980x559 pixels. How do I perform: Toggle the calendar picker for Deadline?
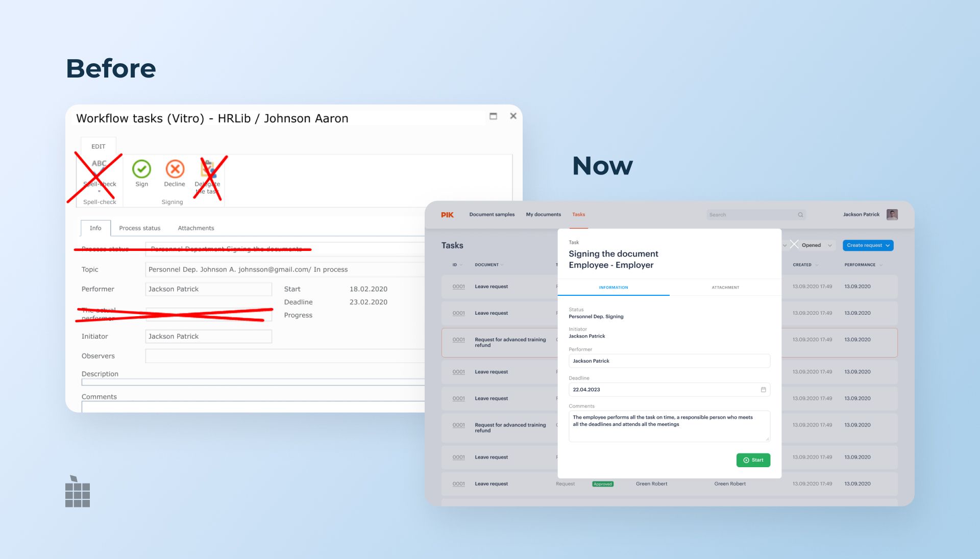tap(763, 389)
